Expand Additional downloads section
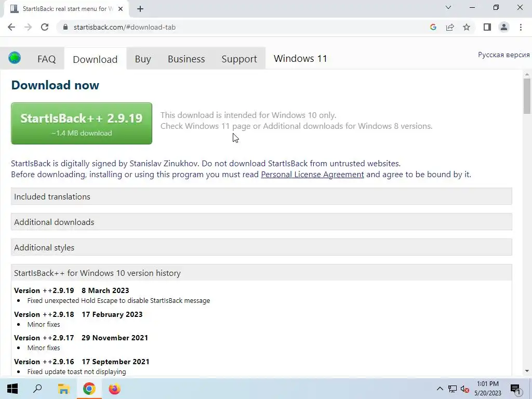 (x=261, y=222)
